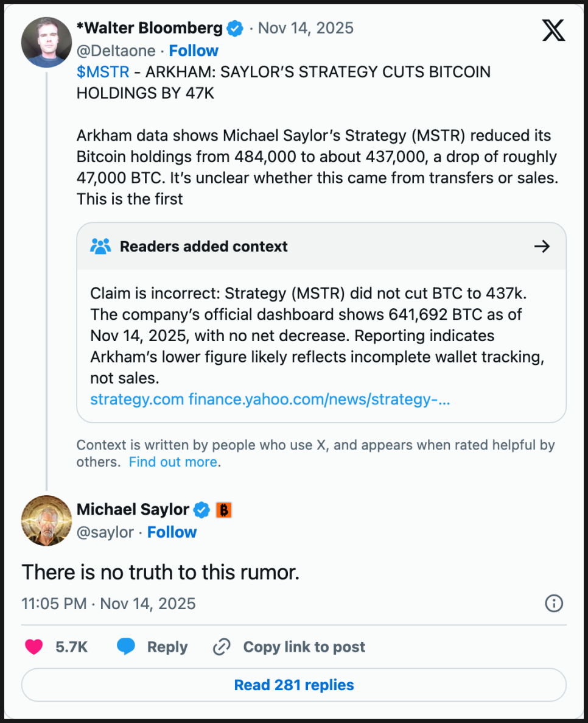
Task: Click the blue reply bubble icon
Action: [x=126, y=647]
